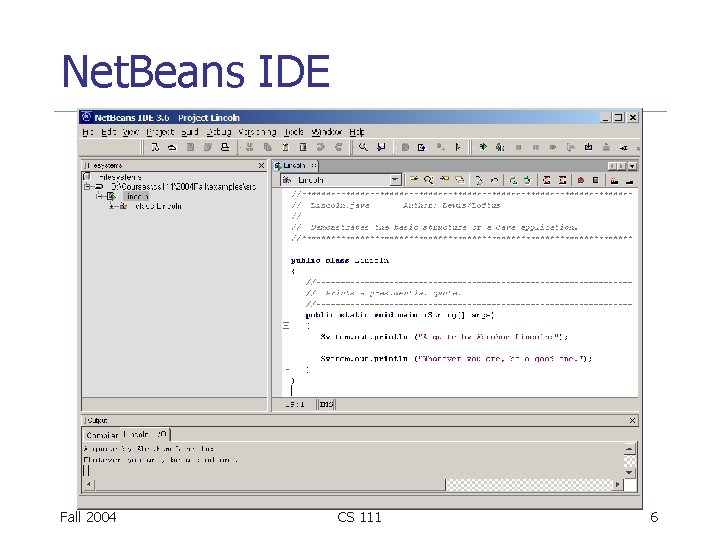Viewport: 720px width, 540px height.
Task: Open the Build menu
Action: coord(190,132)
